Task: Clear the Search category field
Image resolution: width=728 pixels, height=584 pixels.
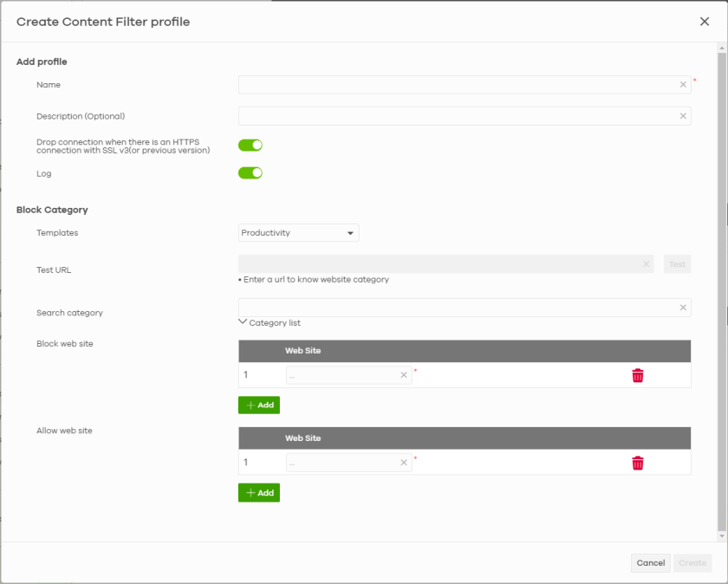Action: [x=683, y=308]
